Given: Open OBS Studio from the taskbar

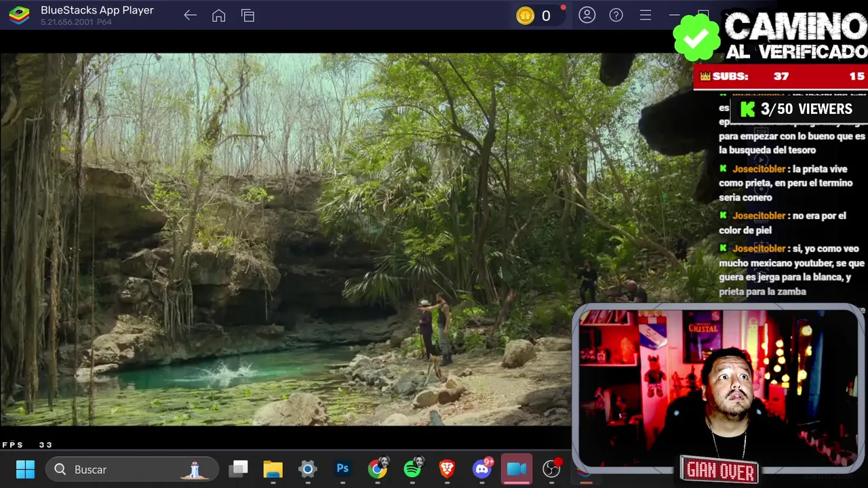Looking at the screenshot, I should 552,469.
